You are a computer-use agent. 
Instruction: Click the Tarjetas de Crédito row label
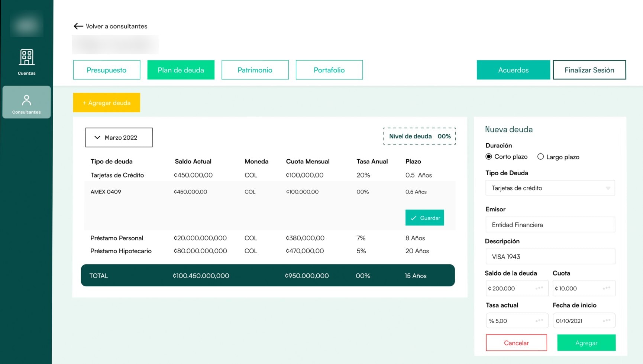pyautogui.click(x=117, y=175)
